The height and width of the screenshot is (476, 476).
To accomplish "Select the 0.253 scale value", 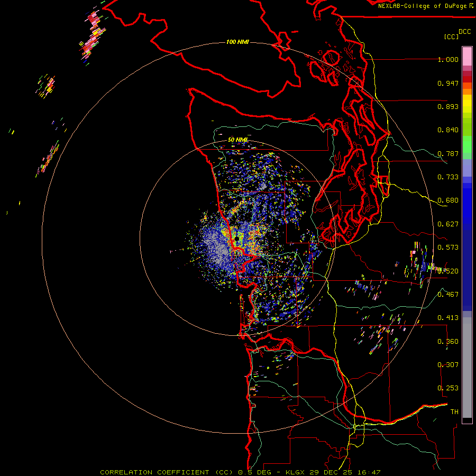I will pyautogui.click(x=448, y=388).
